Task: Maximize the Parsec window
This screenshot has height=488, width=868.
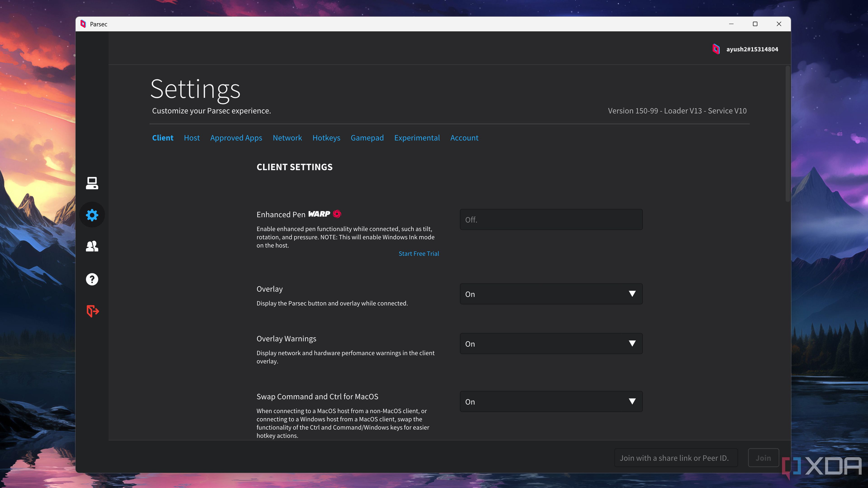Action: 755,24
